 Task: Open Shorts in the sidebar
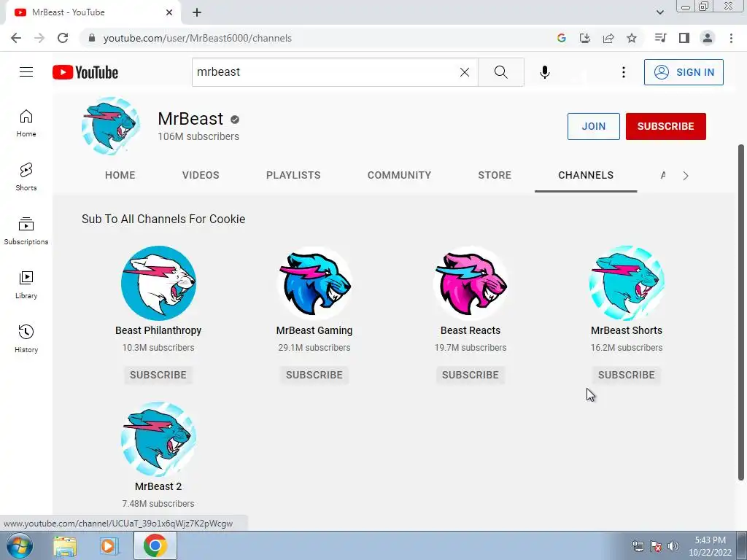click(x=26, y=177)
